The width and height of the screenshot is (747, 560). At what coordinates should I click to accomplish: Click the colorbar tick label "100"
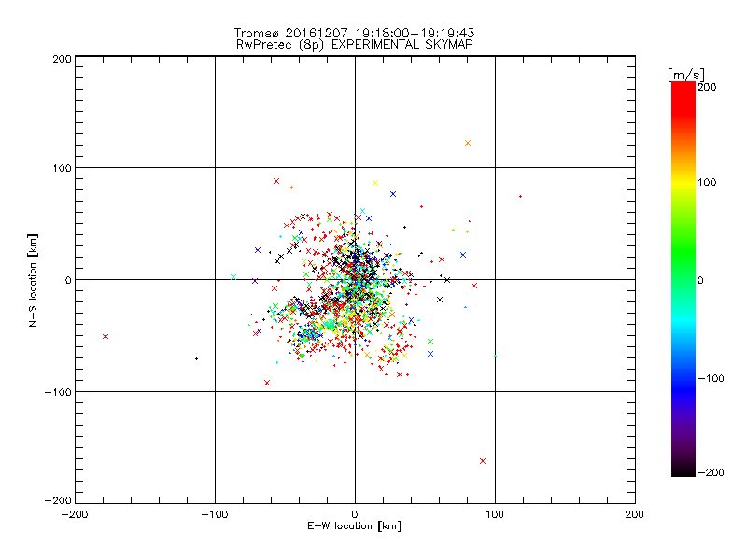[x=707, y=182]
